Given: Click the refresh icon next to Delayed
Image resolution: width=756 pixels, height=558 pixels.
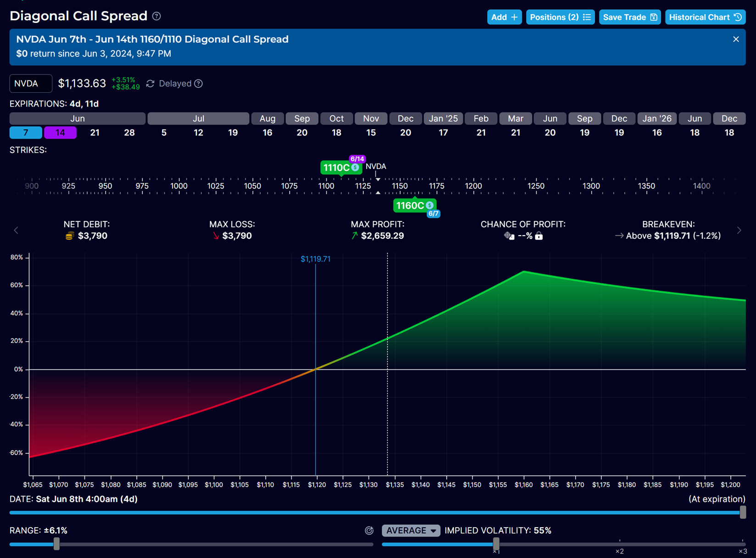Looking at the screenshot, I should pyautogui.click(x=150, y=84).
